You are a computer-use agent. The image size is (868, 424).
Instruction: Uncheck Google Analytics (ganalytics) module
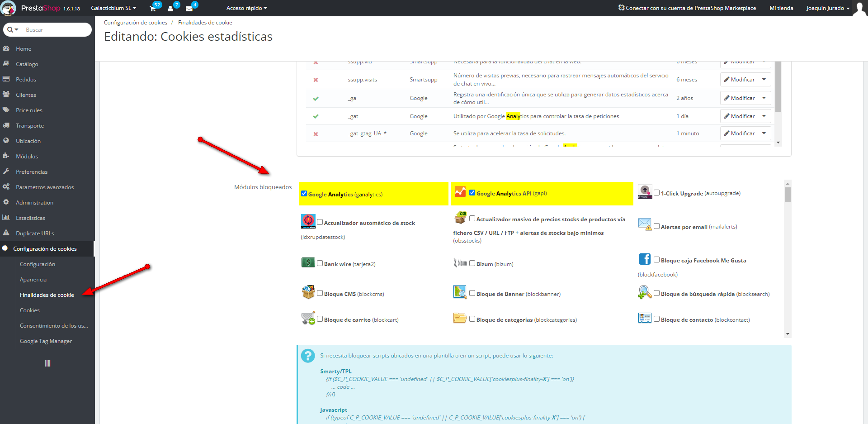pos(304,194)
